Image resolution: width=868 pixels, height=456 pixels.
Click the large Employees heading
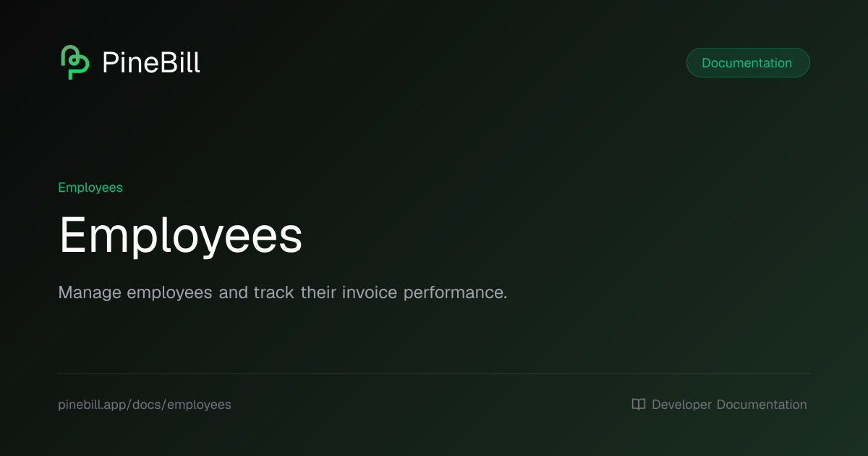pyautogui.click(x=180, y=236)
